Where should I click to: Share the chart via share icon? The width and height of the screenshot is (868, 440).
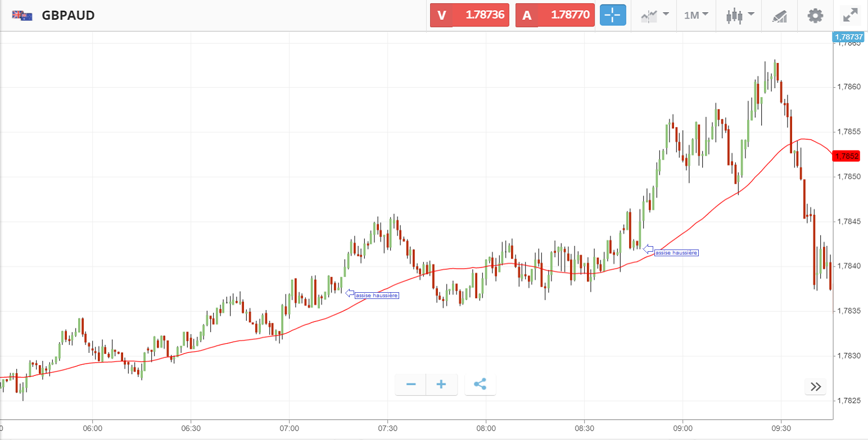[x=480, y=384]
